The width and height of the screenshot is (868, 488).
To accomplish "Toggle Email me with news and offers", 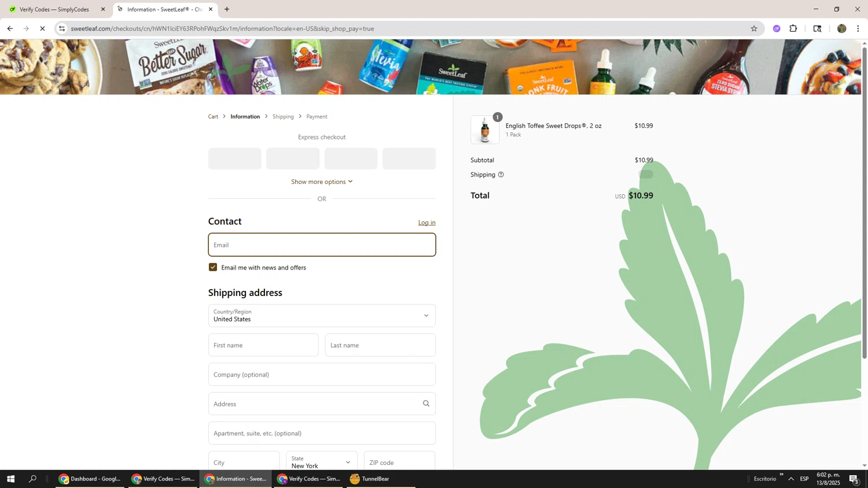I will pyautogui.click(x=213, y=267).
